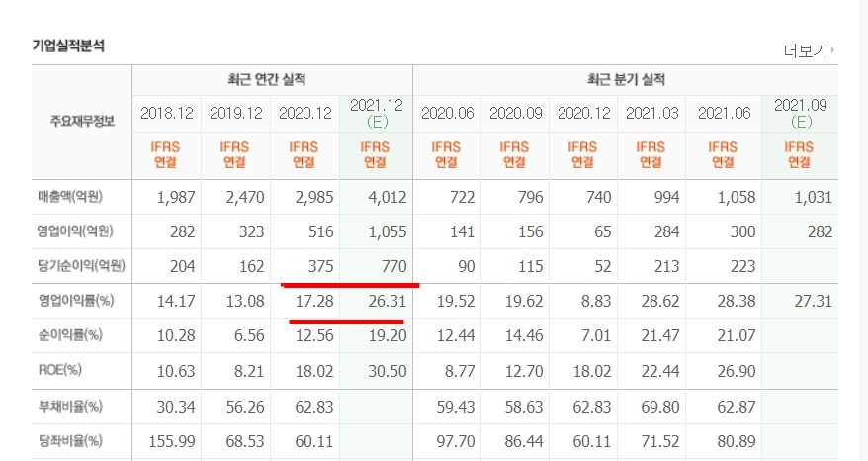Viewport: 868px width, 461px height.
Task: Click the 2021.03 column header
Action: pyautogui.click(x=652, y=113)
